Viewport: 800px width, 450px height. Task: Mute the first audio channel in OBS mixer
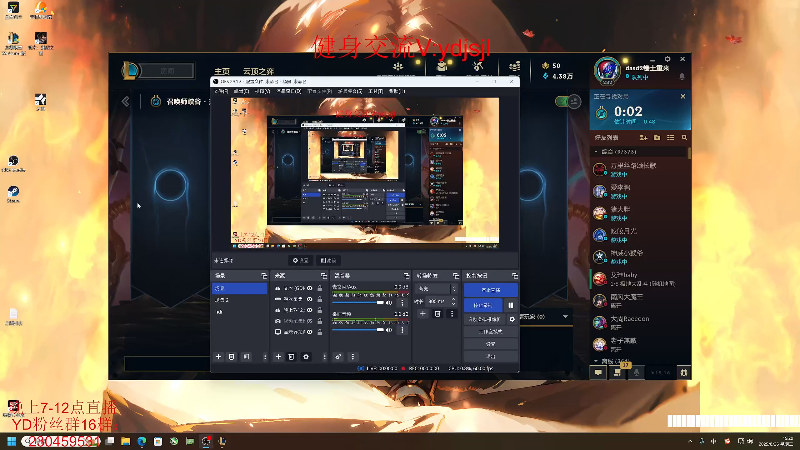[389, 303]
